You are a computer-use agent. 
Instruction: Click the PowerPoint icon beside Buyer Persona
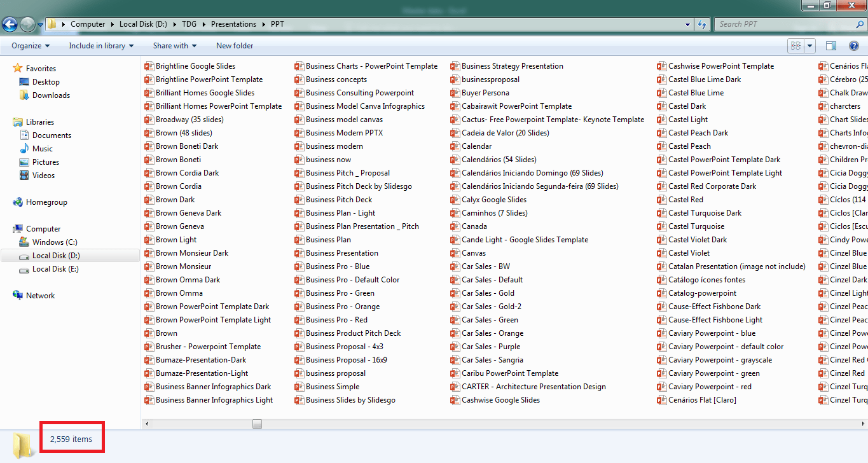coord(455,93)
